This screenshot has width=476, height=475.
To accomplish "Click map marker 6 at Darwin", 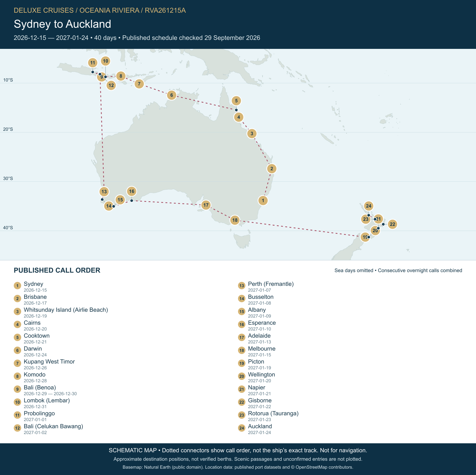I will click(172, 95).
